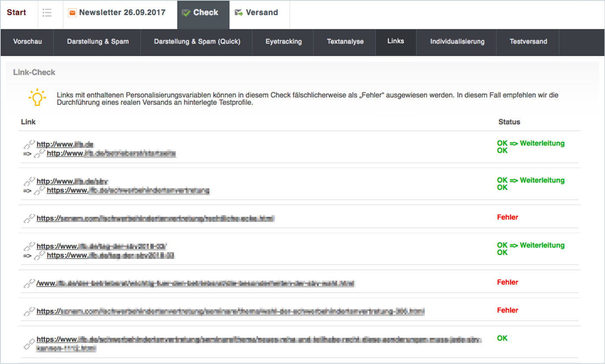The height and width of the screenshot is (364, 605).
Task: Open the Vorschau sub-tab
Action: (x=28, y=42)
